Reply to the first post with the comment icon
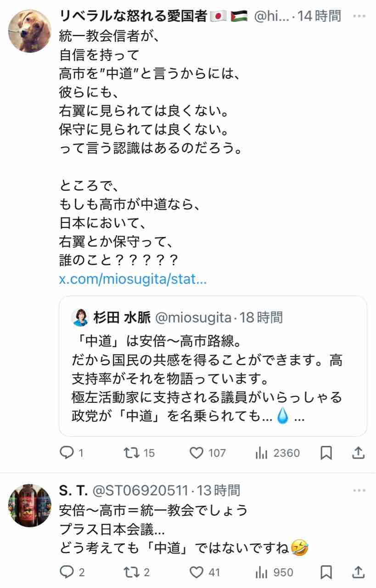The height and width of the screenshot is (588, 376). click(x=67, y=453)
